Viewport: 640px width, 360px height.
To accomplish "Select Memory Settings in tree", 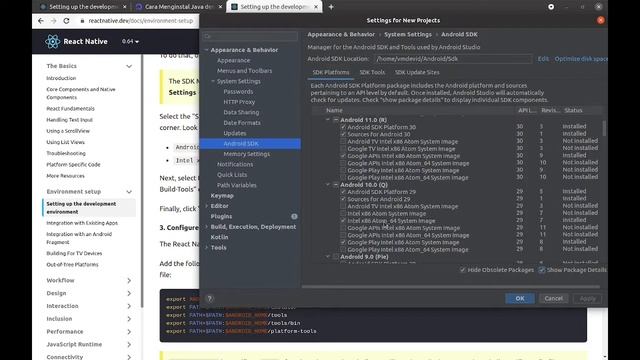I will click(x=247, y=154).
